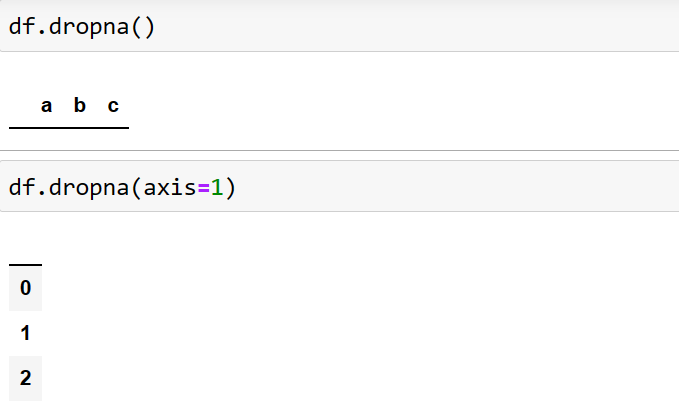Click the empty parentheses after first dropna
Image resolution: width=679 pixels, height=418 pixels.
tap(142, 27)
